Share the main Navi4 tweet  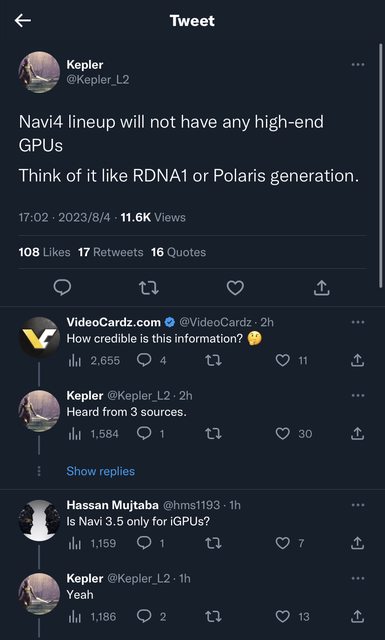click(321, 288)
